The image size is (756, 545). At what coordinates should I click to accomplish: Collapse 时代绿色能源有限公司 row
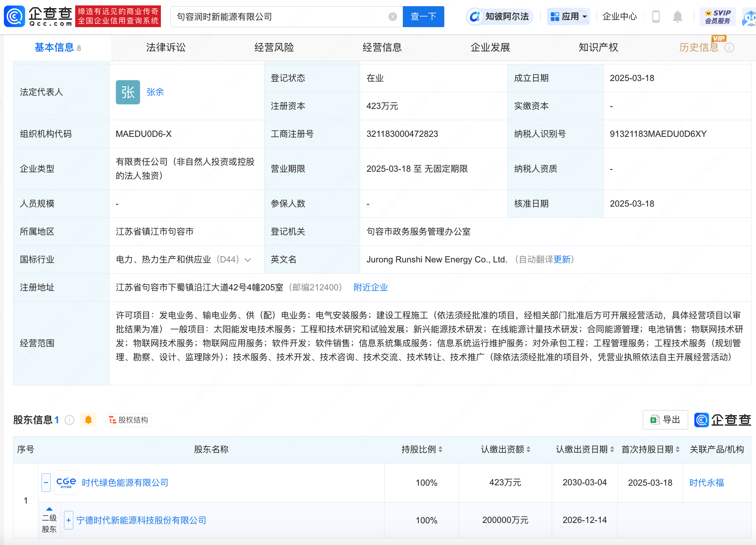(x=46, y=483)
